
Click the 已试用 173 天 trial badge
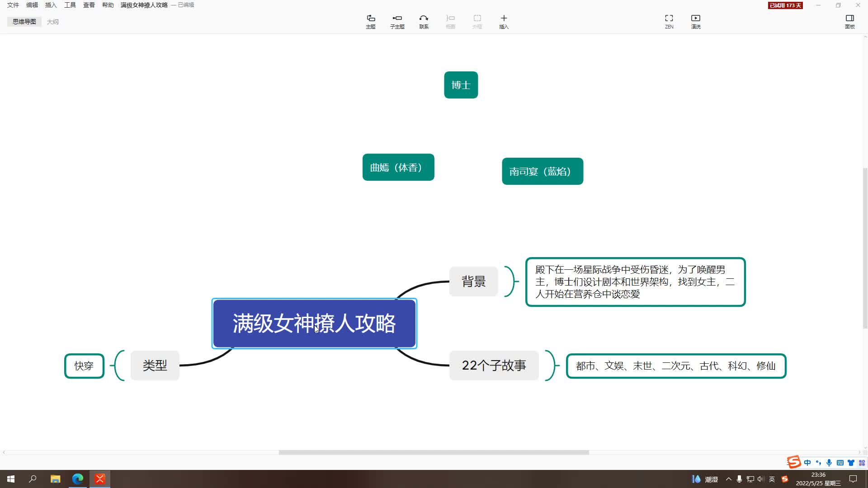pyautogui.click(x=785, y=5)
